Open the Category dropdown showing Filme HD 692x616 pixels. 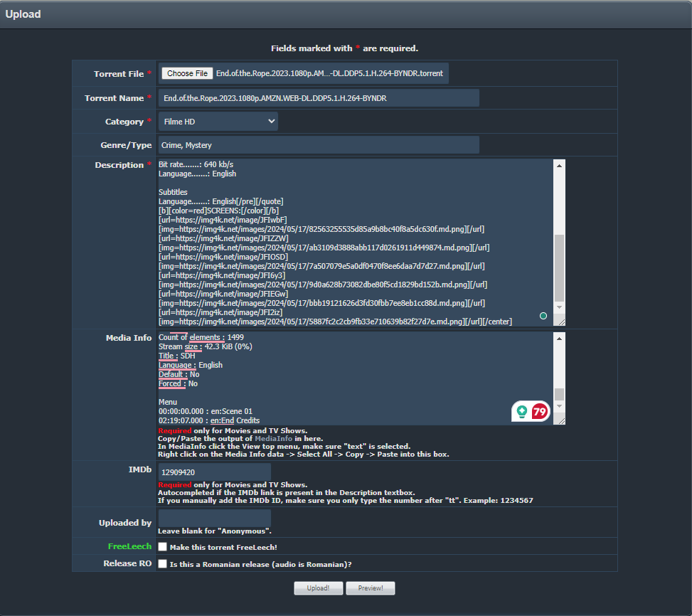(x=218, y=122)
